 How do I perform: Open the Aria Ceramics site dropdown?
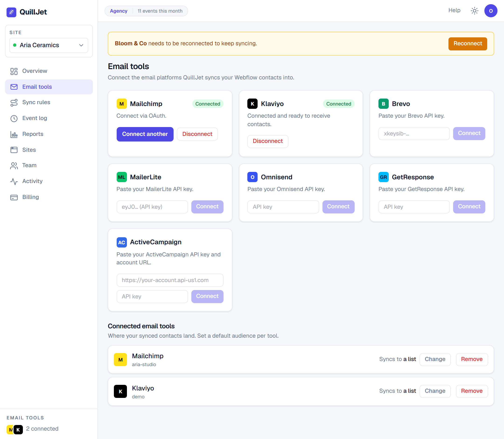[49, 45]
